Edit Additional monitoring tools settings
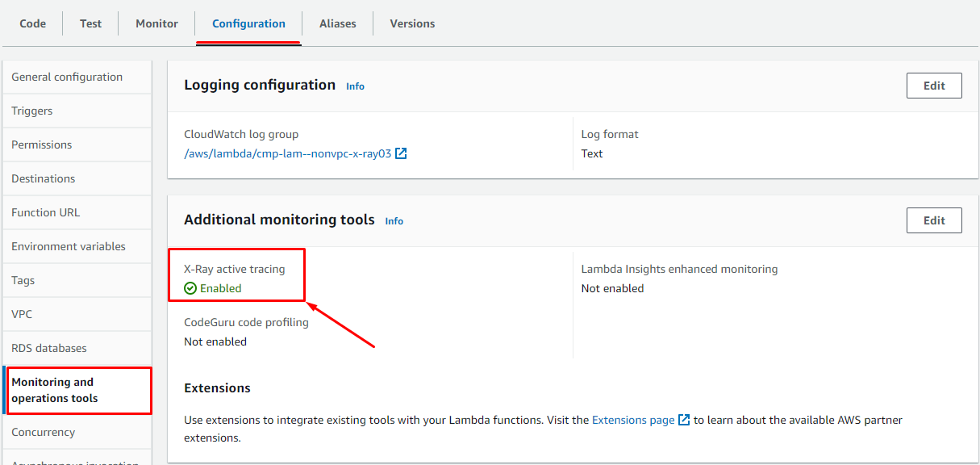980x465 pixels. click(933, 220)
